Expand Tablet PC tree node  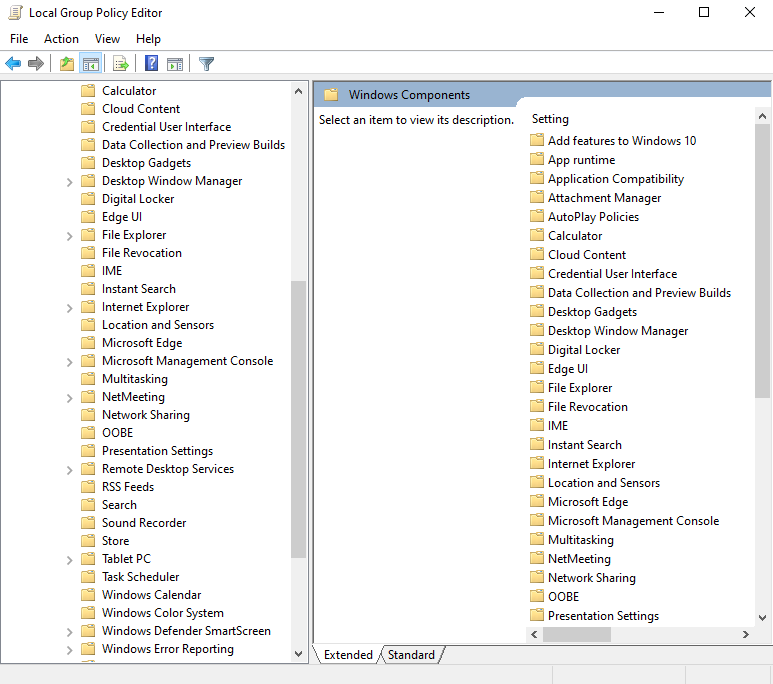[70, 560]
